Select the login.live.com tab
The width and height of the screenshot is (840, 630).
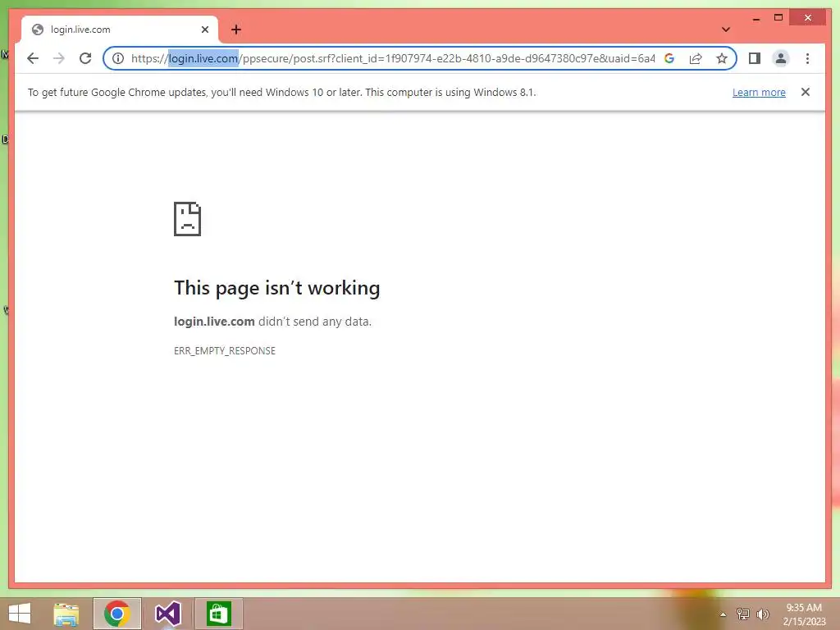point(120,30)
